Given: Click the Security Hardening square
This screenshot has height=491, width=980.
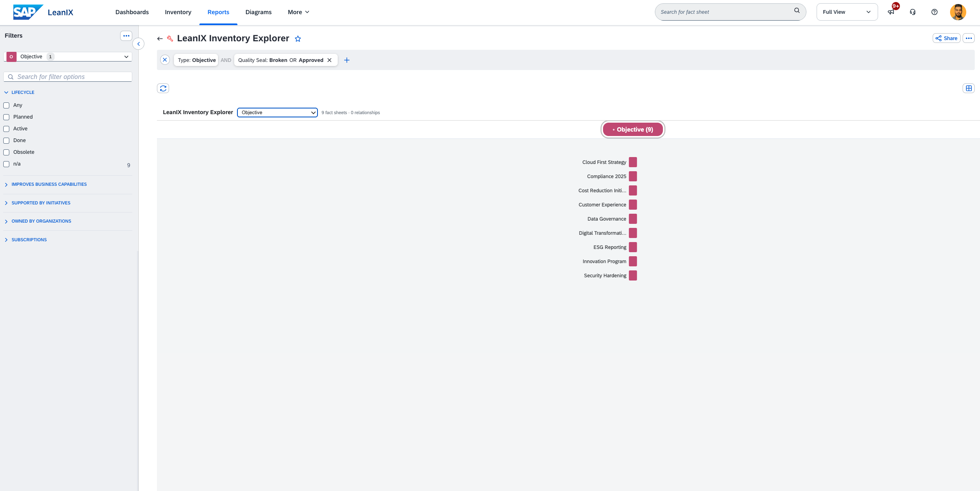Looking at the screenshot, I should (633, 275).
